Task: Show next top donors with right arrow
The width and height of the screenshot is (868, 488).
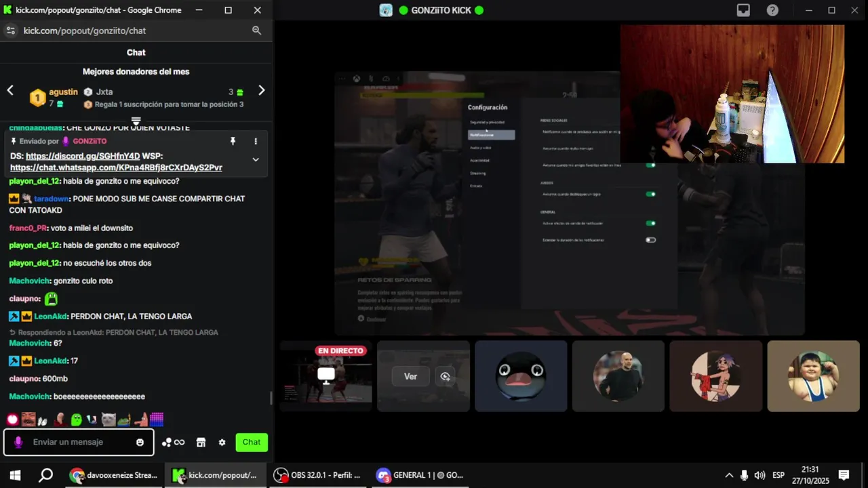Action: (262, 91)
